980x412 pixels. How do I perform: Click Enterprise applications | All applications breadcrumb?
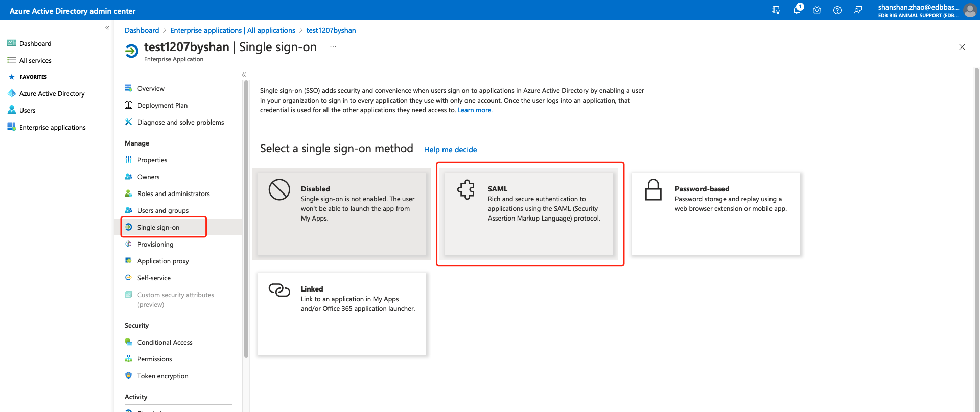pyautogui.click(x=232, y=30)
